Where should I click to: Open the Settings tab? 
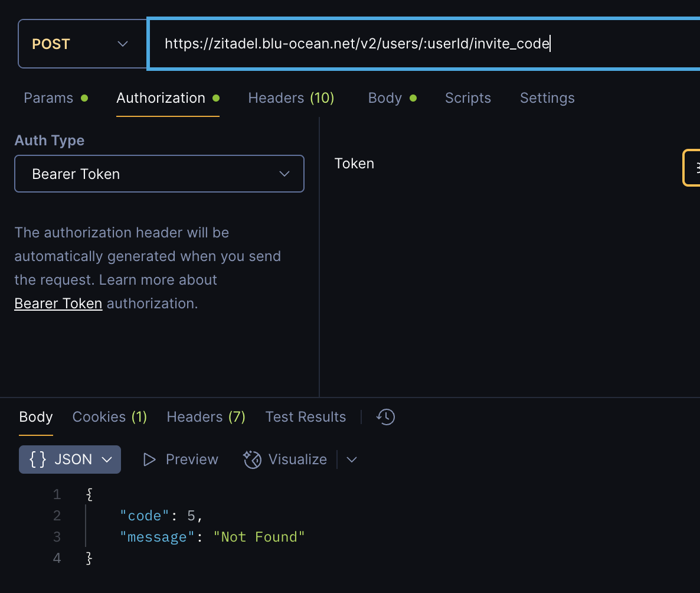[547, 98]
